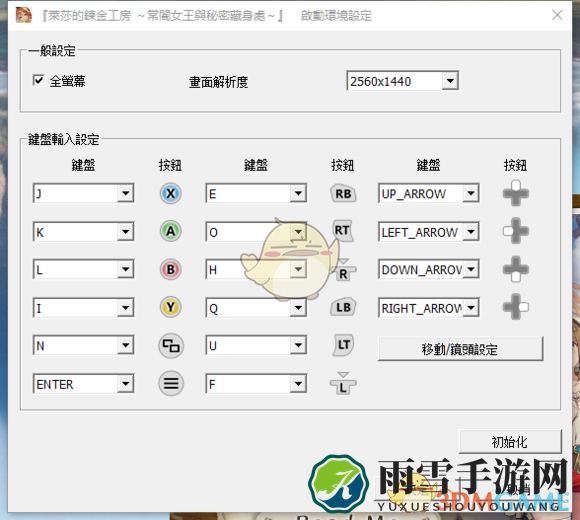Click the X button icon

(x=171, y=193)
